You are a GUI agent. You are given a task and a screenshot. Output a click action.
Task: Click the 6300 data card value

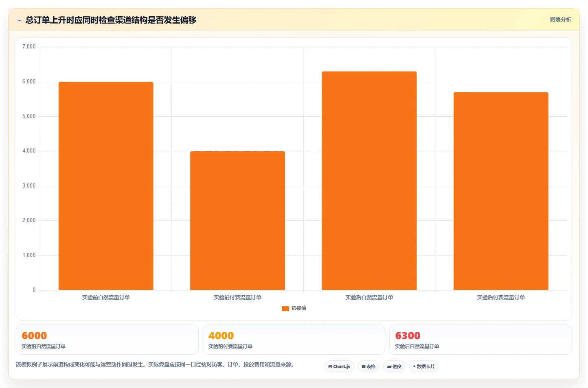[x=408, y=336]
